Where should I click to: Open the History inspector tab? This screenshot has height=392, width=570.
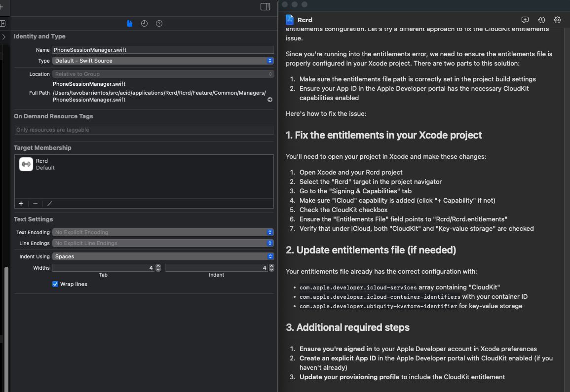(x=144, y=24)
